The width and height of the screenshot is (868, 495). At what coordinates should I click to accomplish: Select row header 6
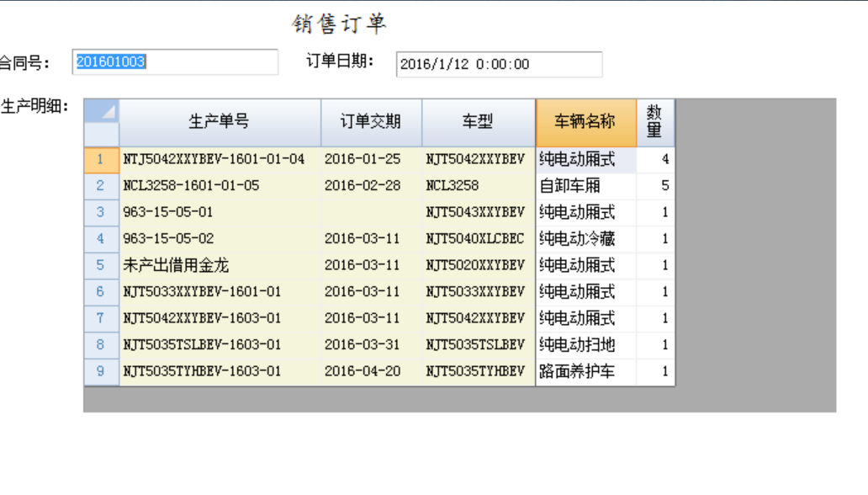(x=101, y=292)
